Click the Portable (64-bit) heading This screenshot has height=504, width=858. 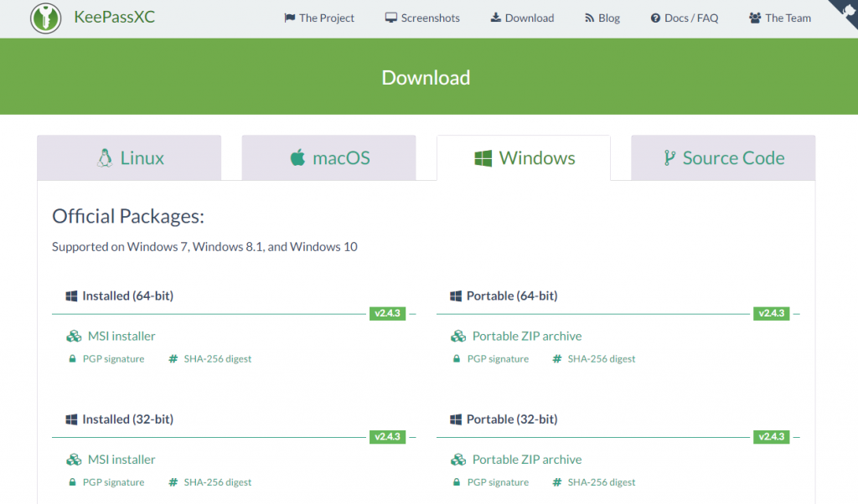click(x=512, y=296)
